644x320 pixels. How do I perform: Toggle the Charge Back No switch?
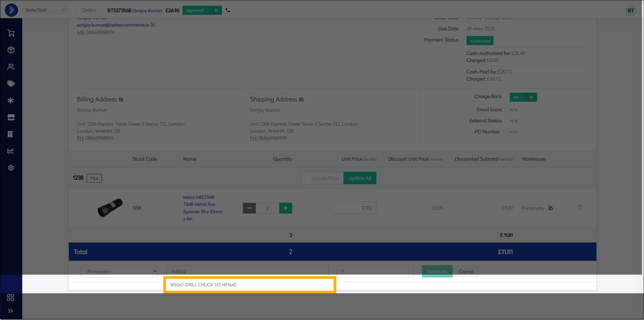click(x=523, y=97)
